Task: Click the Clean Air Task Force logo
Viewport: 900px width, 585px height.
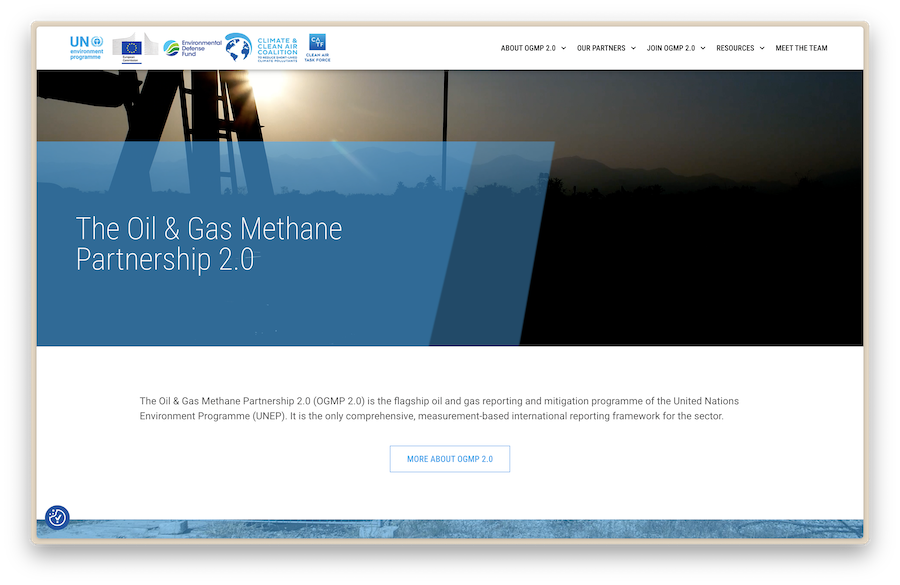Action: click(x=317, y=47)
